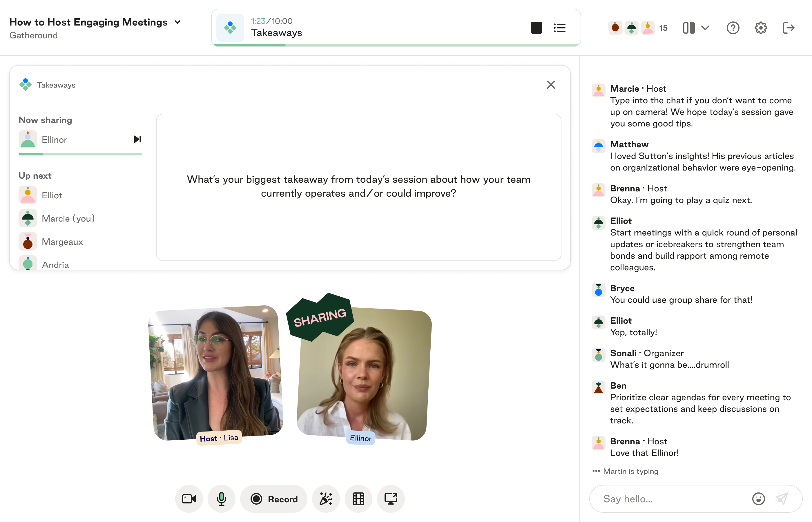Mute or unmute the microphone
The width and height of the screenshot is (812, 522).
coord(221,499)
